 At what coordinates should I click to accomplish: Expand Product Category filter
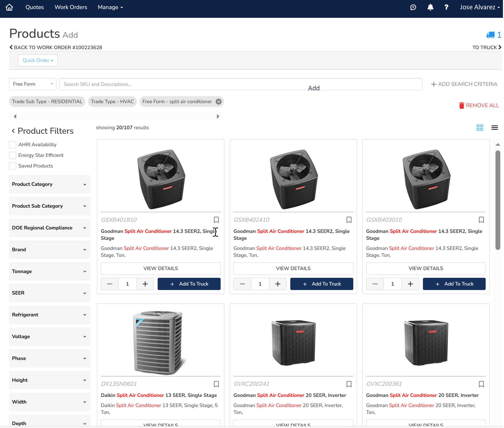tap(50, 184)
